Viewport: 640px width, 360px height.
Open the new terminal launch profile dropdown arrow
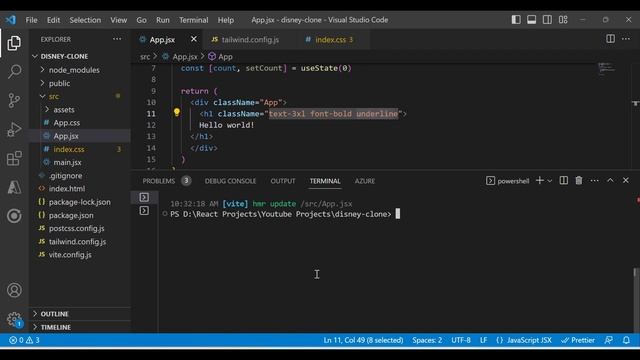click(550, 181)
